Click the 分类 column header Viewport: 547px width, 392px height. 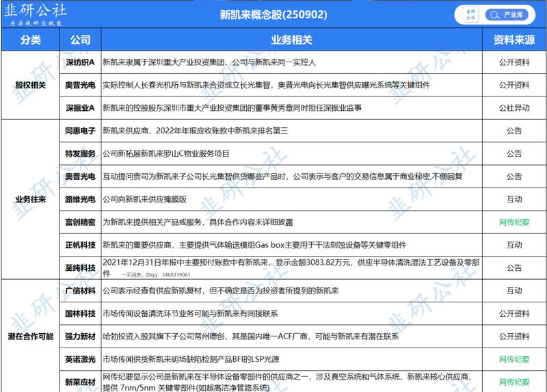click(30, 40)
